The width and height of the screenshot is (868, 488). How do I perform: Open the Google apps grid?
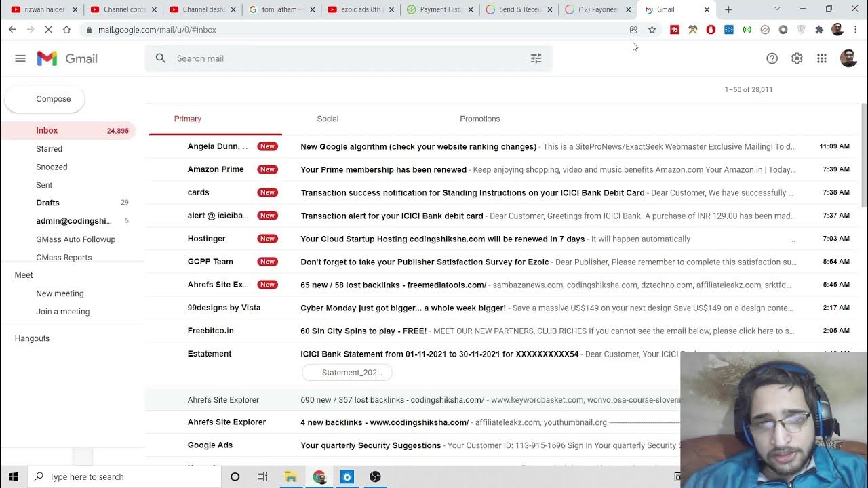[822, 58]
